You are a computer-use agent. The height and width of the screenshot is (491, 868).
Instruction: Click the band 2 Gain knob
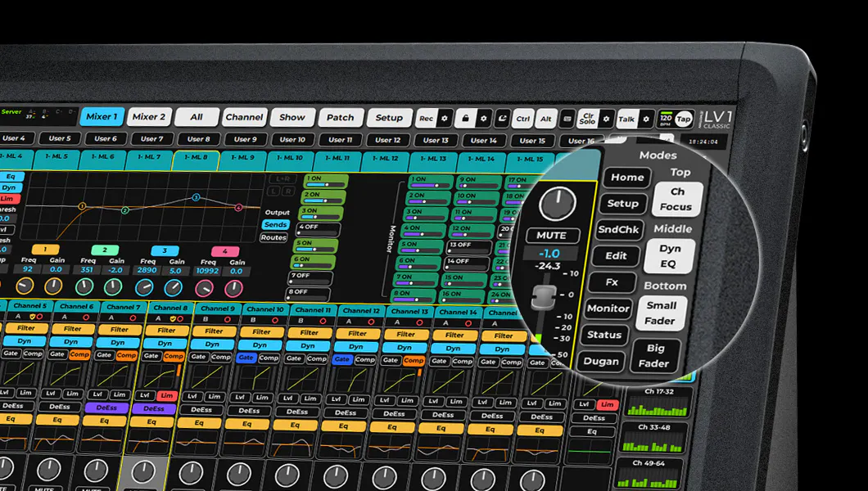[x=113, y=286]
